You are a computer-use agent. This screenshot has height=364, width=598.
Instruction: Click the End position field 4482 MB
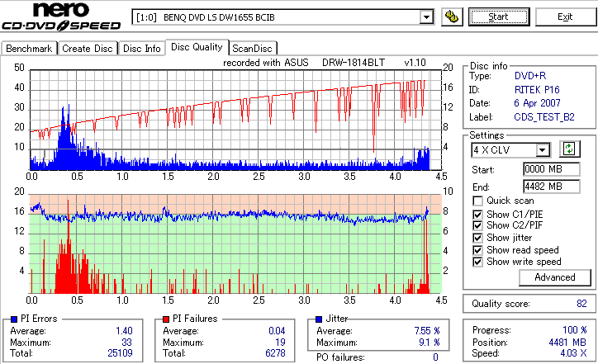coord(552,187)
